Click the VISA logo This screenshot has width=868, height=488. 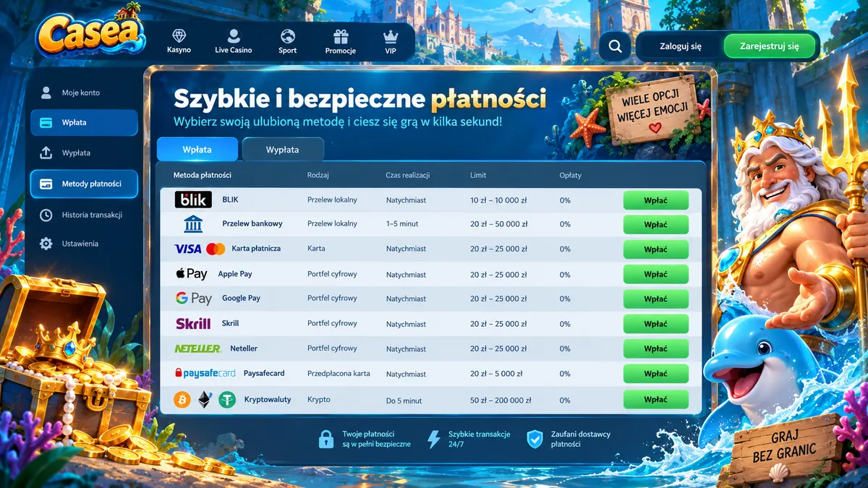pos(188,249)
